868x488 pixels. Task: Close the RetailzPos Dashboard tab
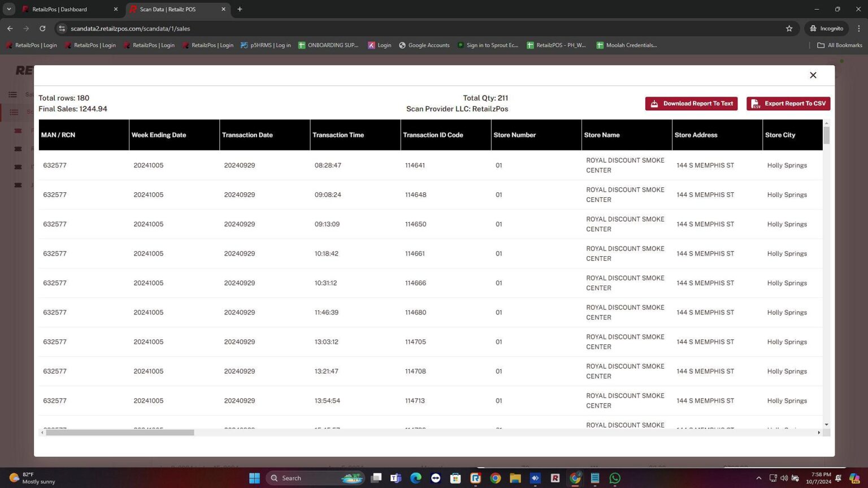pyautogui.click(x=116, y=9)
